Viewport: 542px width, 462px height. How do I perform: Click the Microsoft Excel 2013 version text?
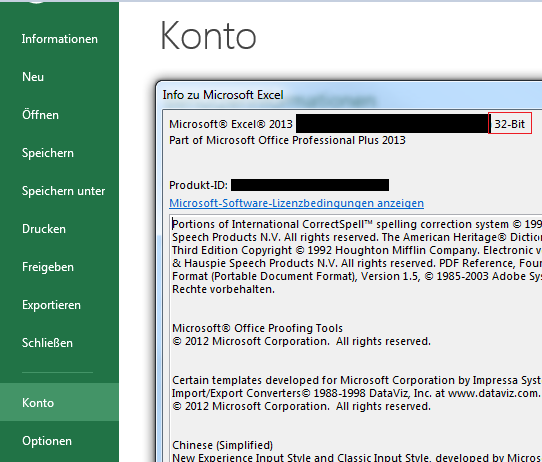[x=231, y=124]
